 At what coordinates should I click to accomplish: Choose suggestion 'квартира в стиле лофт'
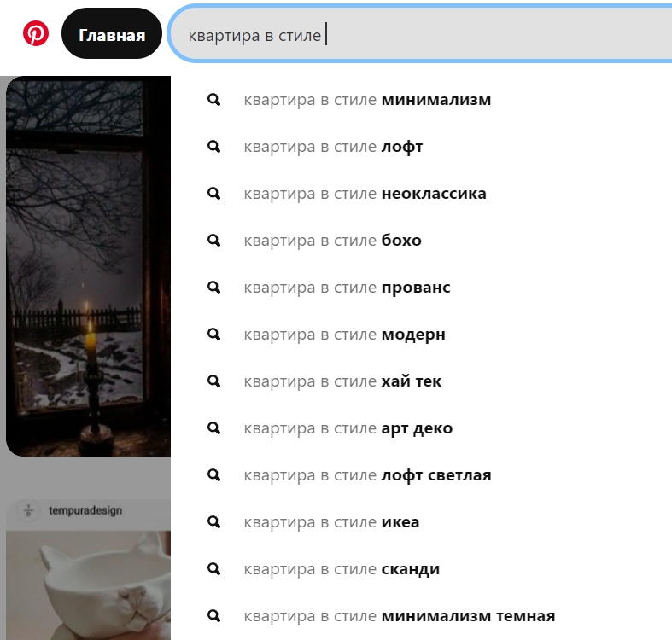tap(333, 147)
